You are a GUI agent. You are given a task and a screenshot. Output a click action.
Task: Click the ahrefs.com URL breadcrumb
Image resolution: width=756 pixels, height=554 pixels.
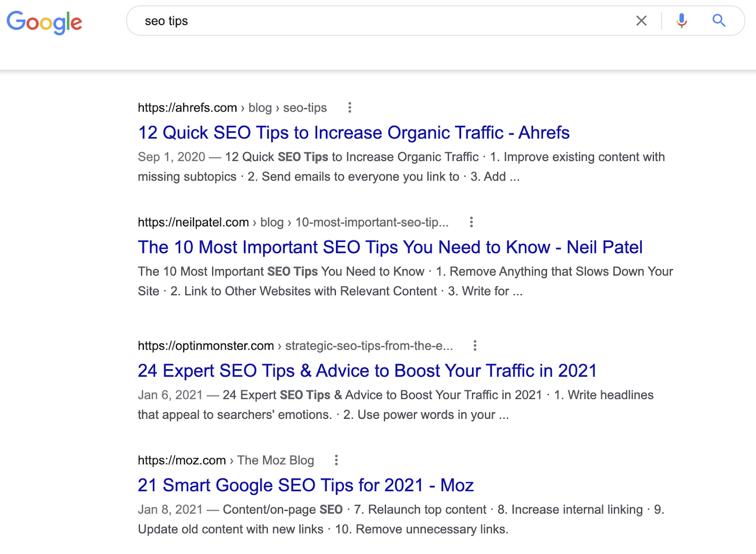(x=232, y=108)
